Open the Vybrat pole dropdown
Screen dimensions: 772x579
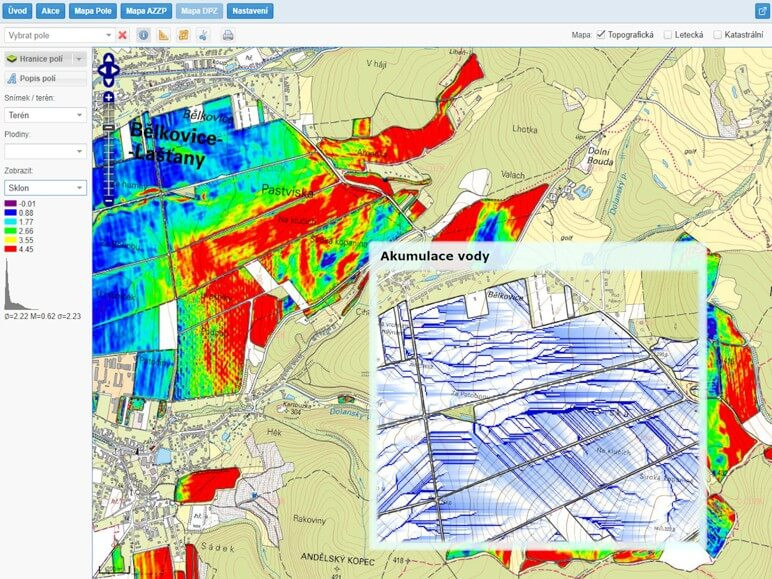click(x=59, y=35)
